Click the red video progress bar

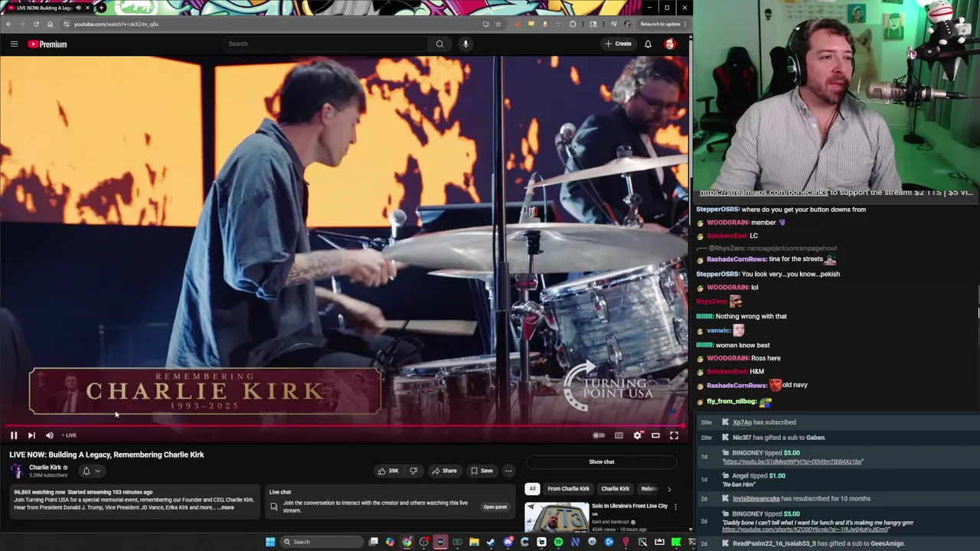pos(345,425)
